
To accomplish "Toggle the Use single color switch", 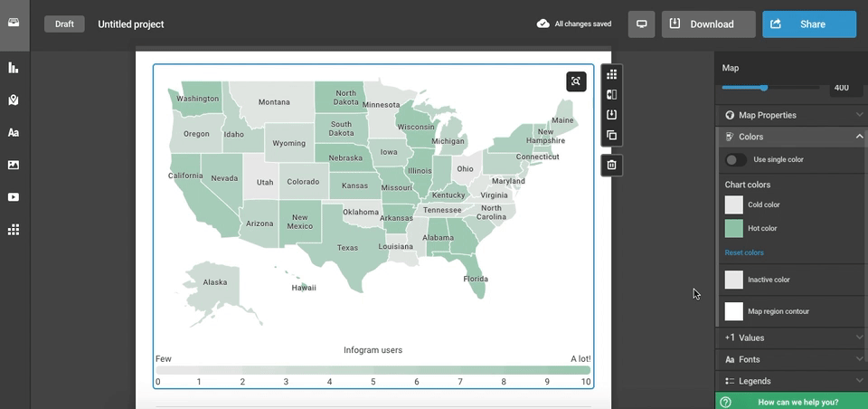I will pyautogui.click(x=736, y=160).
